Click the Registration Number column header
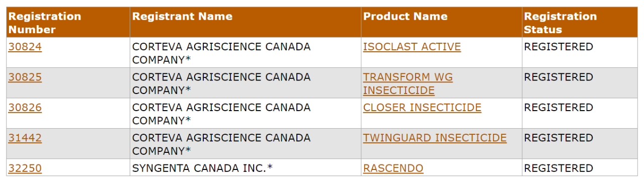The image size is (644, 181). point(68,23)
